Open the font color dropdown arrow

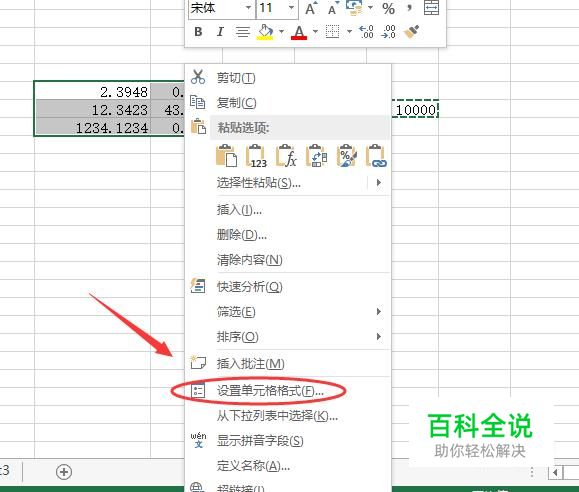tap(315, 32)
